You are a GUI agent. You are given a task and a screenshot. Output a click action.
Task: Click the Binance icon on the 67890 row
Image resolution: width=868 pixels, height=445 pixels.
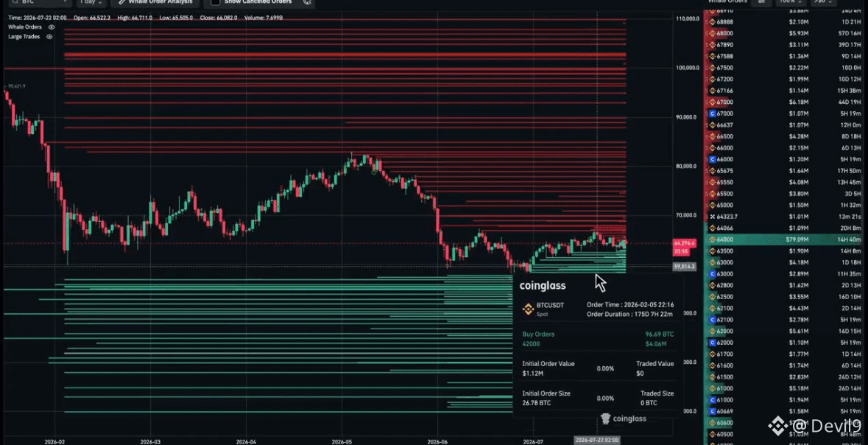tap(713, 45)
